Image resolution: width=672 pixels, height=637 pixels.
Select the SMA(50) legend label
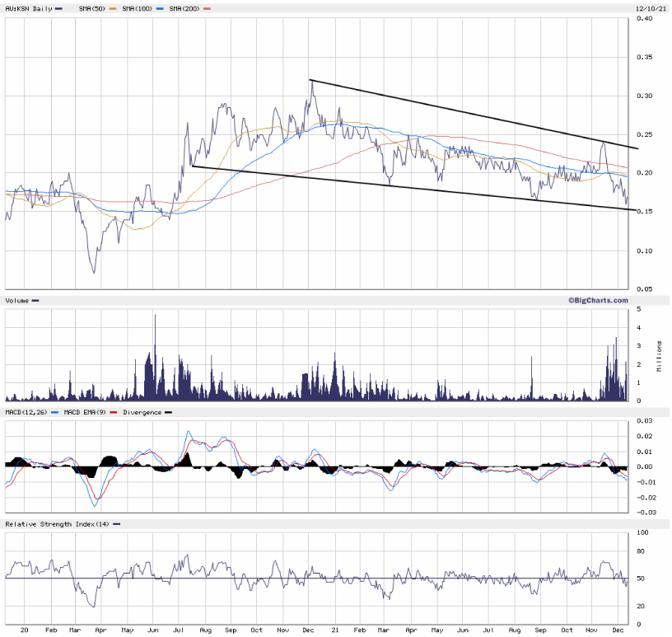click(90, 8)
